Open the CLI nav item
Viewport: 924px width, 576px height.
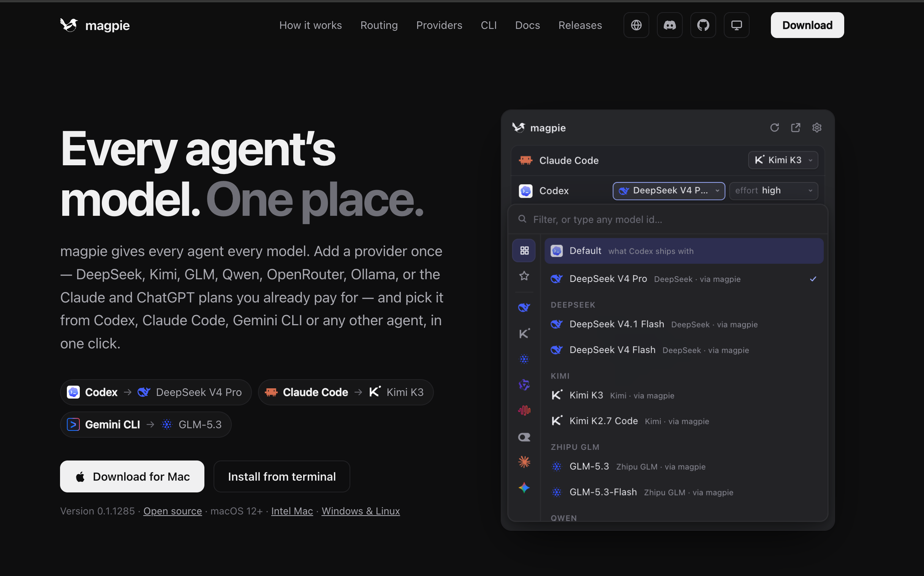click(x=489, y=25)
